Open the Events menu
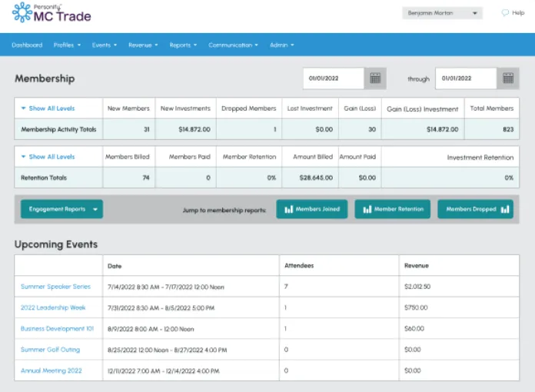The image size is (535, 392). [x=105, y=45]
